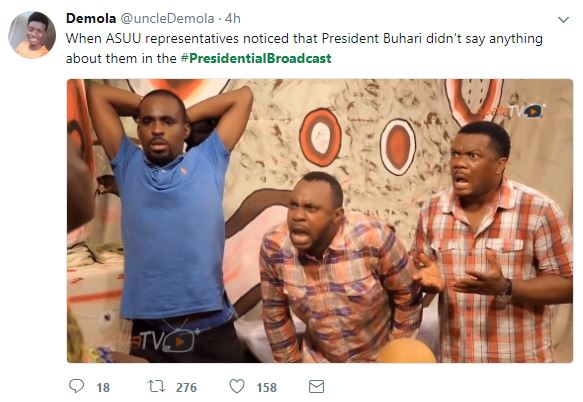The width and height of the screenshot is (583, 402).
Task: Click the 4h timestamp of tweet
Action: click(x=233, y=18)
